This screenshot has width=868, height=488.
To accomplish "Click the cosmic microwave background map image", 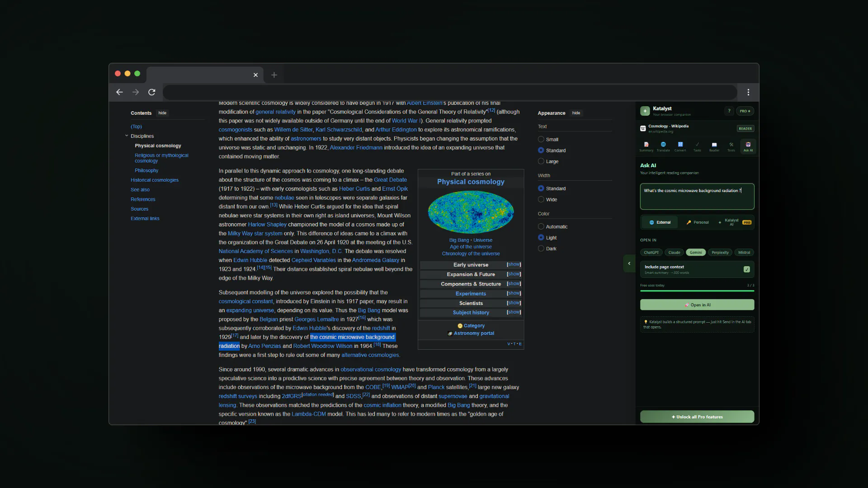I will tap(471, 212).
